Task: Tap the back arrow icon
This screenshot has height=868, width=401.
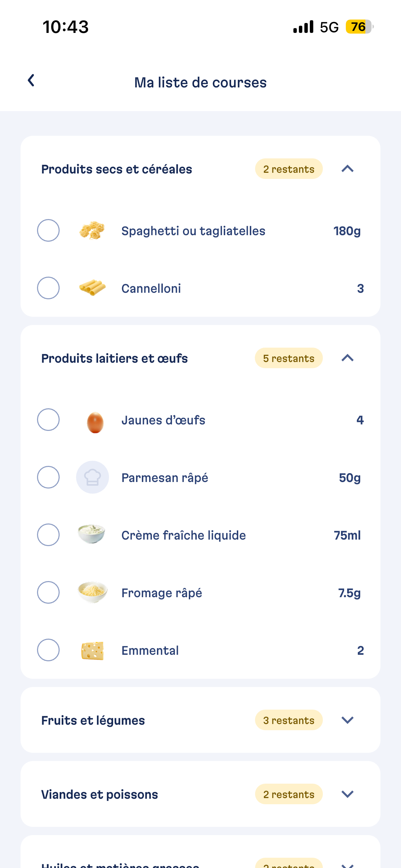Action: (x=31, y=81)
